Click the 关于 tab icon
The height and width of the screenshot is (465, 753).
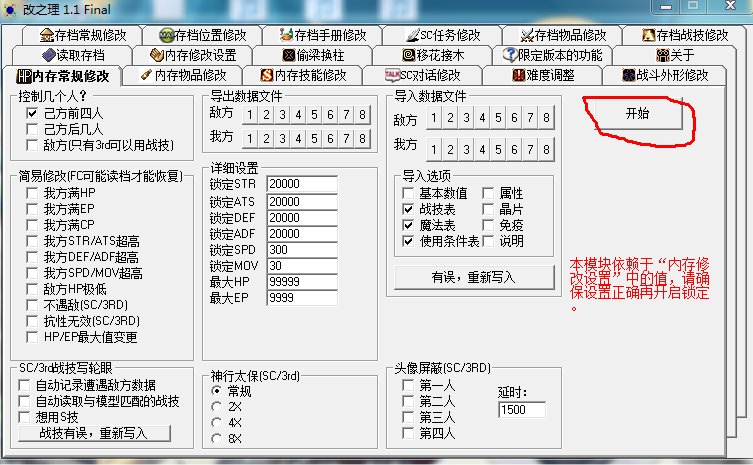pos(663,55)
